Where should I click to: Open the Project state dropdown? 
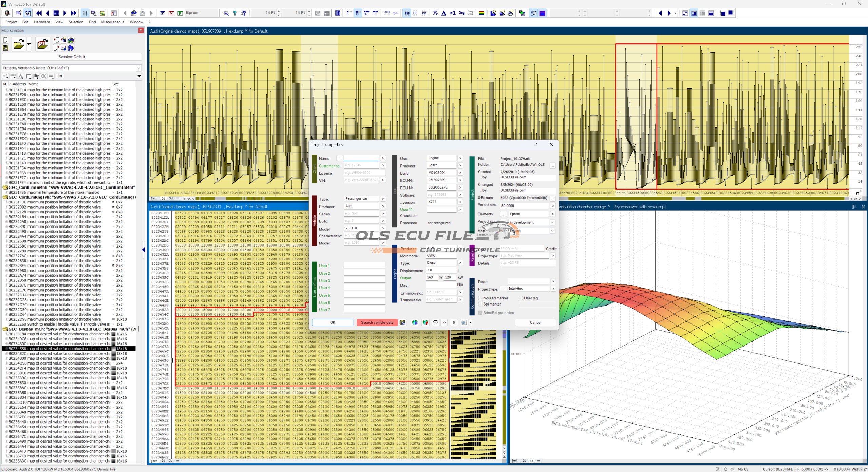(x=552, y=222)
